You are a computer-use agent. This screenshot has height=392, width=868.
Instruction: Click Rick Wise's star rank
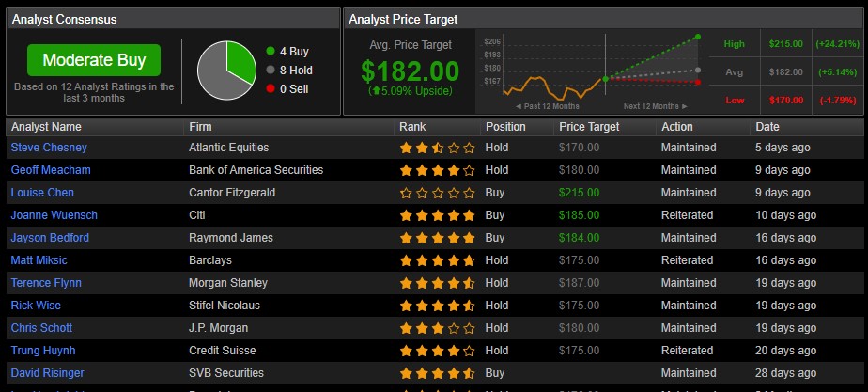tap(438, 306)
